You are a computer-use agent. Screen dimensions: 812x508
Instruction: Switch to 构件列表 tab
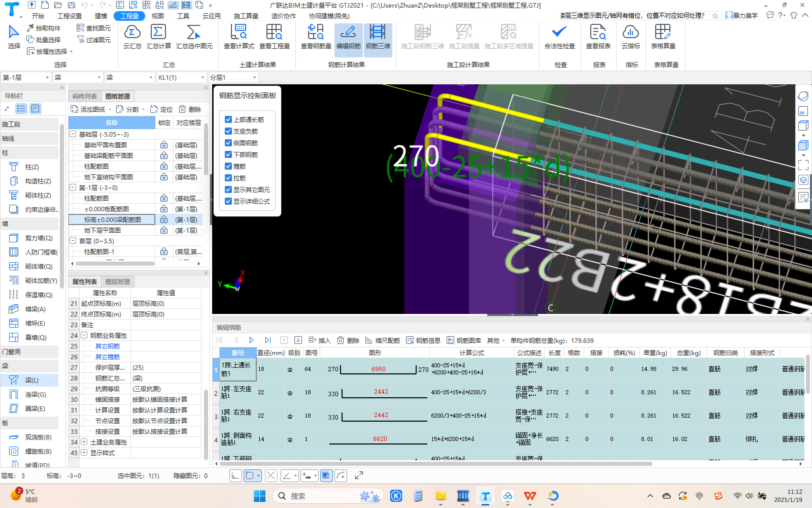84,97
